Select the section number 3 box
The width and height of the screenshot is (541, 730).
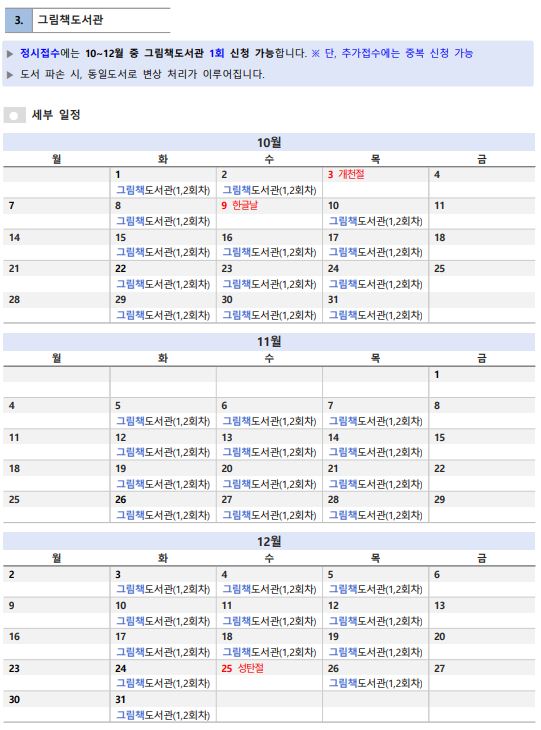pos(19,20)
